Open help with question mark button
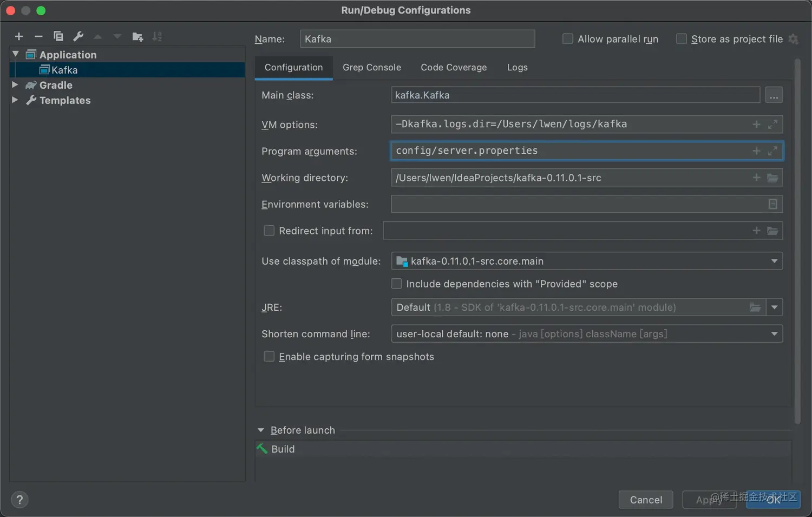812x517 pixels. 19,500
